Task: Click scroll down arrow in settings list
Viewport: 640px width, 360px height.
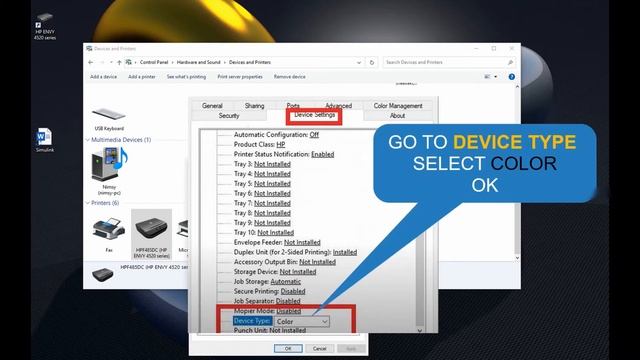Action: (x=420, y=330)
